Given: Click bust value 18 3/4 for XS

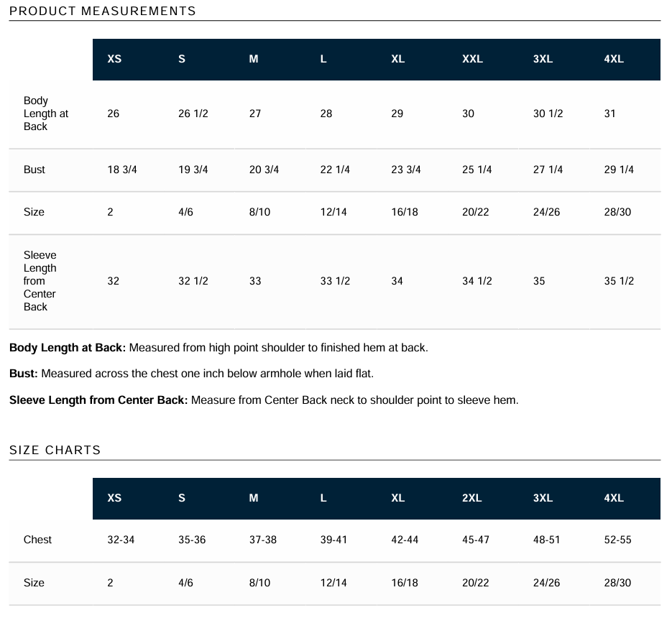Looking at the screenshot, I should coord(122,170).
